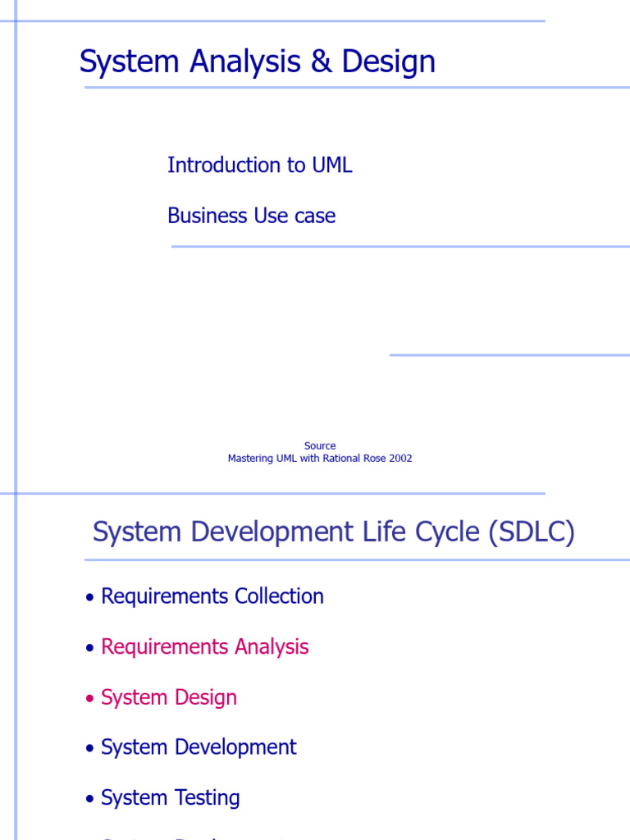The width and height of the screenshot is (630, 840).
Task: Click the 'Introduction to UML' line
Action: click(260, 165)
